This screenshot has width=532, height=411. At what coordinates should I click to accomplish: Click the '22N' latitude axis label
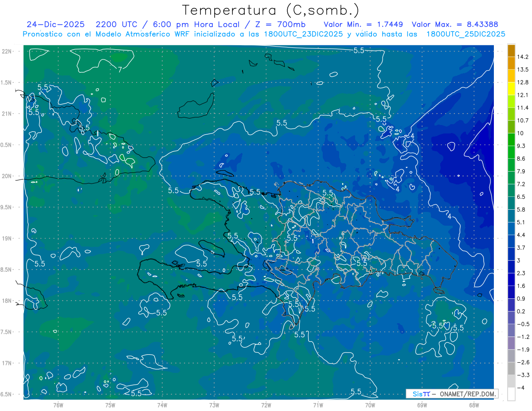[x=7, y=51]
